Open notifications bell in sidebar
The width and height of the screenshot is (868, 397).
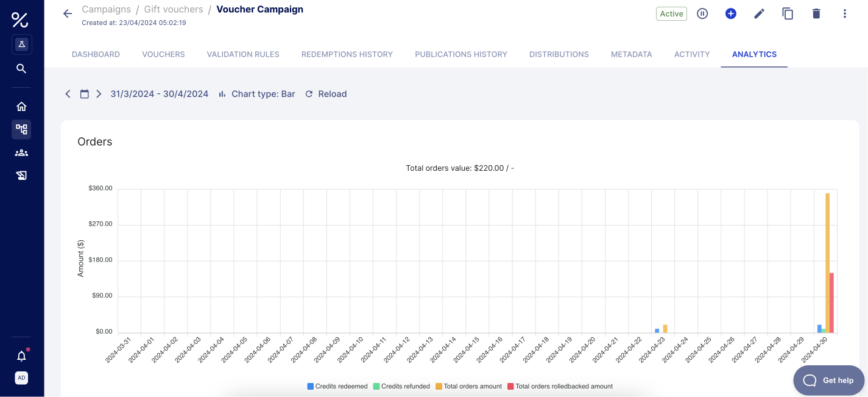[21, 356]
